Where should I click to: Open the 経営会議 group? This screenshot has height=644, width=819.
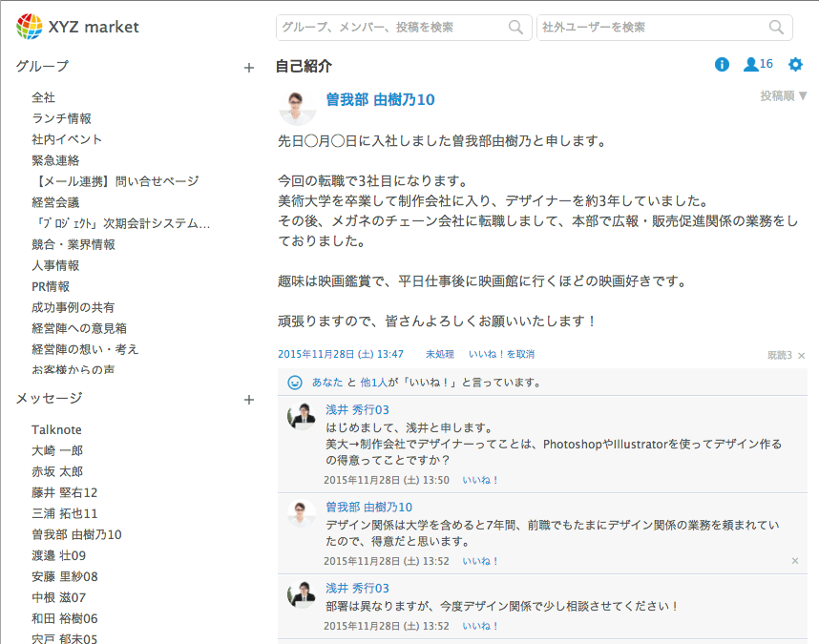[55, 202]
